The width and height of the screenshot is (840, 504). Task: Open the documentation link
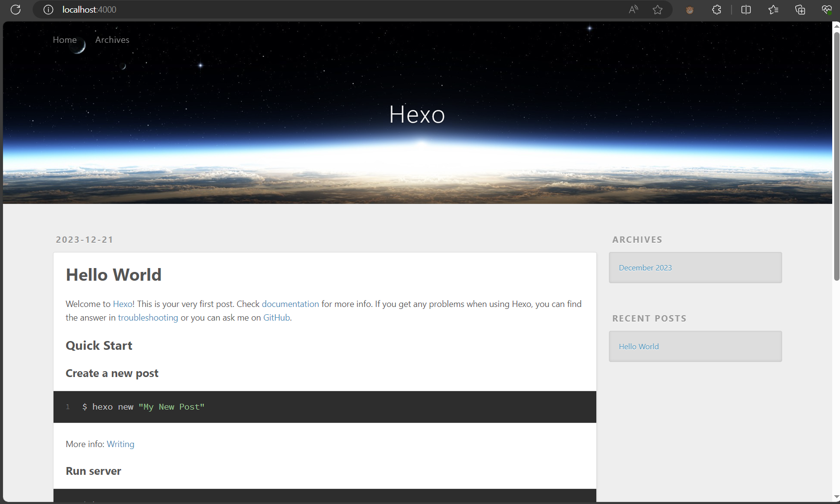coord(290,304)
